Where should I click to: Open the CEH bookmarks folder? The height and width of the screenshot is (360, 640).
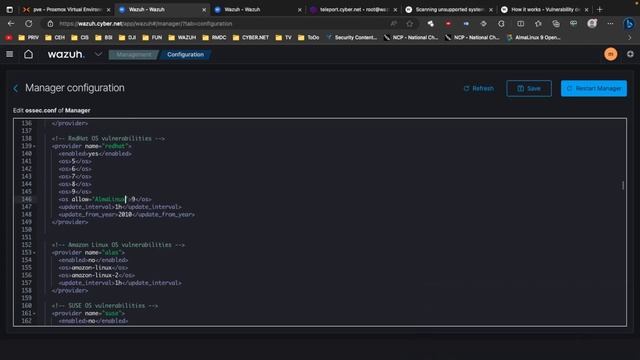[55, 38]
